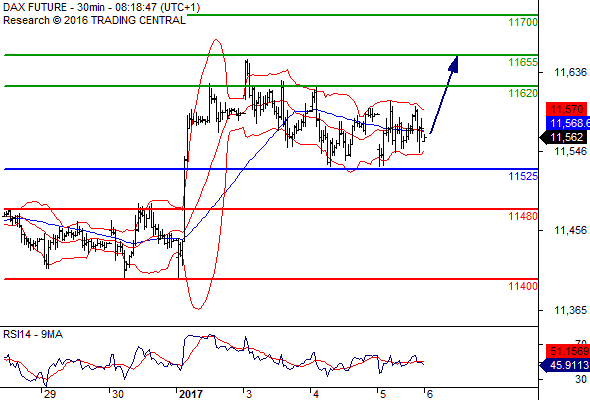The height and width of the screenshot is (400, 590).
Task: Click the red 51.1569 RSI value tag
Action: click(568, 351)
